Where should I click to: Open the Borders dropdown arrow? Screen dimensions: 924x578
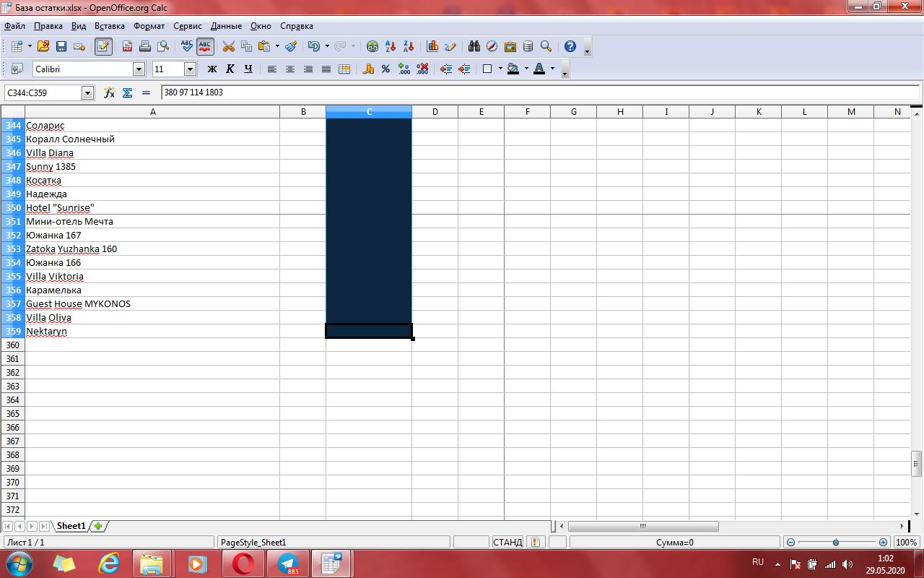pos(500,69)
